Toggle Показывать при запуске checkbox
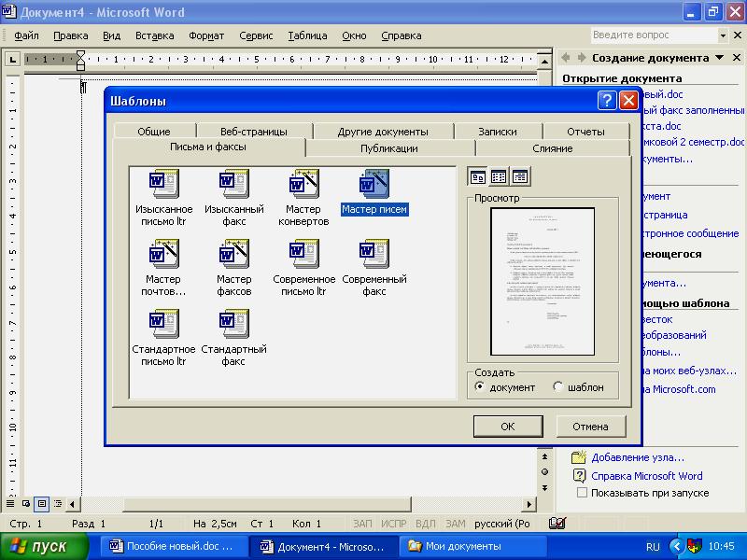747x560 pixels. [582, 493]
